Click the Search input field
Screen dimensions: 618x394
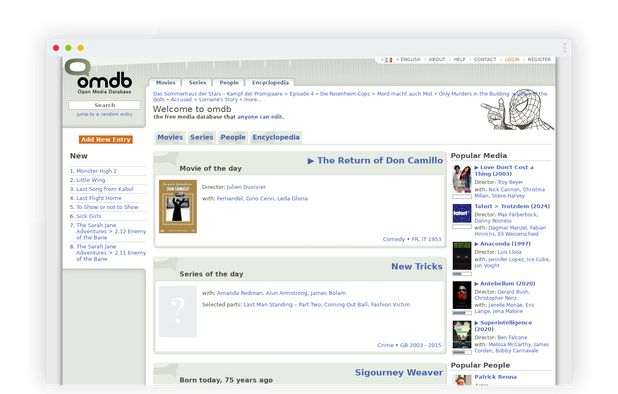(104, 105)
